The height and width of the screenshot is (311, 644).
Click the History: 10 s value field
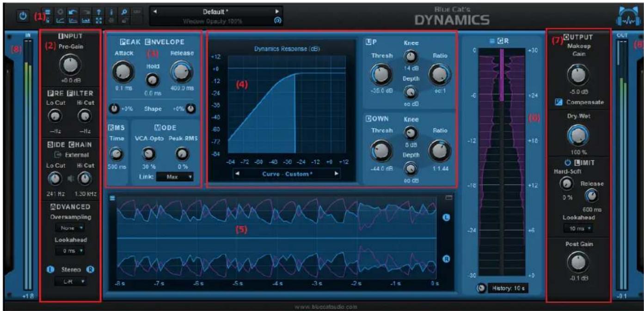pyautogui.click(x=507, y=288)
